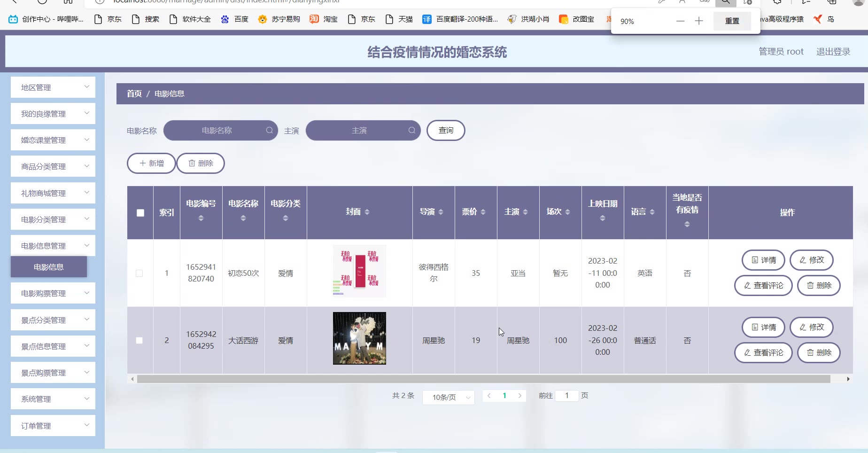Click the 新增 button
868x453 pixels.
tap(151, 163)
